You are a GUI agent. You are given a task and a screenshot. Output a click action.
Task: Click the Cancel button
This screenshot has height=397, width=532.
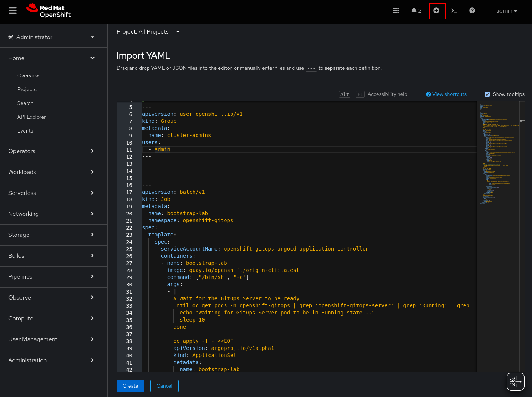click(x=164, y=386)
